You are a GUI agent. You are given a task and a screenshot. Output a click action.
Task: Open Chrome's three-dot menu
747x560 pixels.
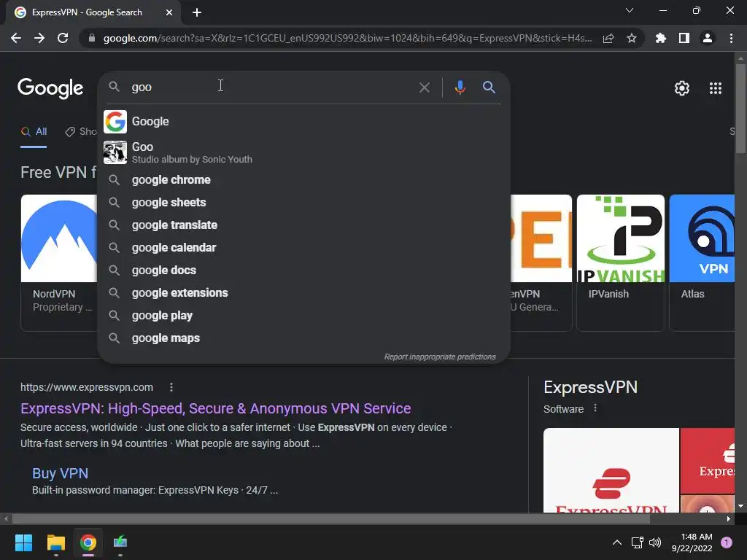pyautogui.click(x=731, y=38)
